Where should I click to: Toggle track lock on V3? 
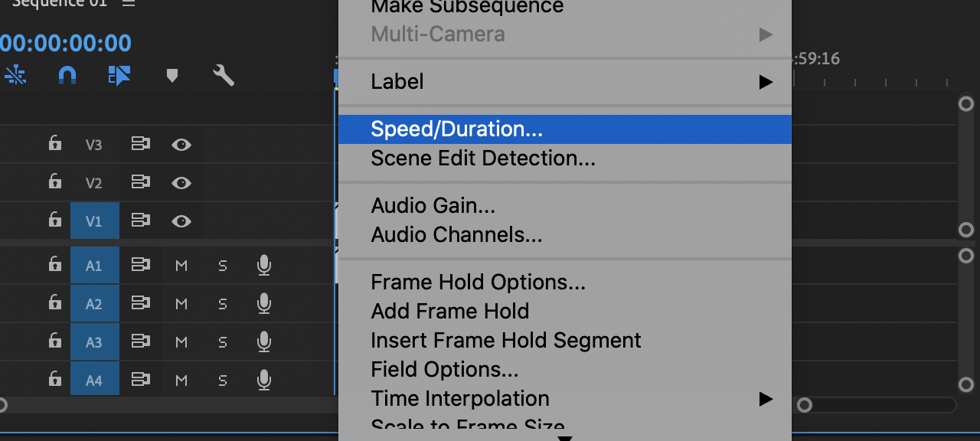tap(54, 144)
